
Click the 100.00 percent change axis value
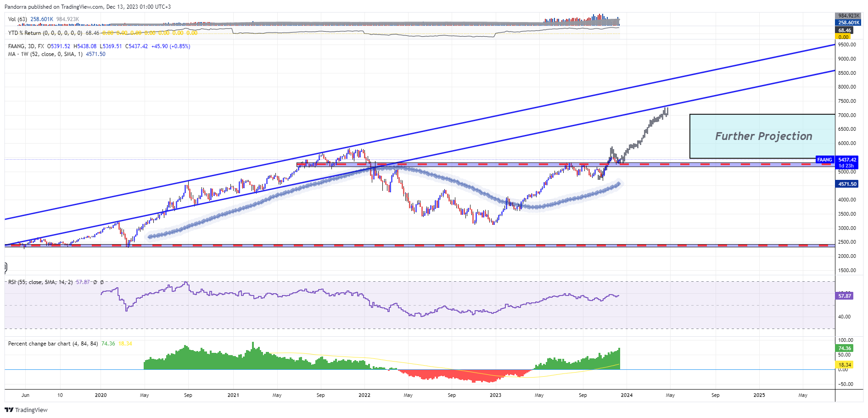846,340
